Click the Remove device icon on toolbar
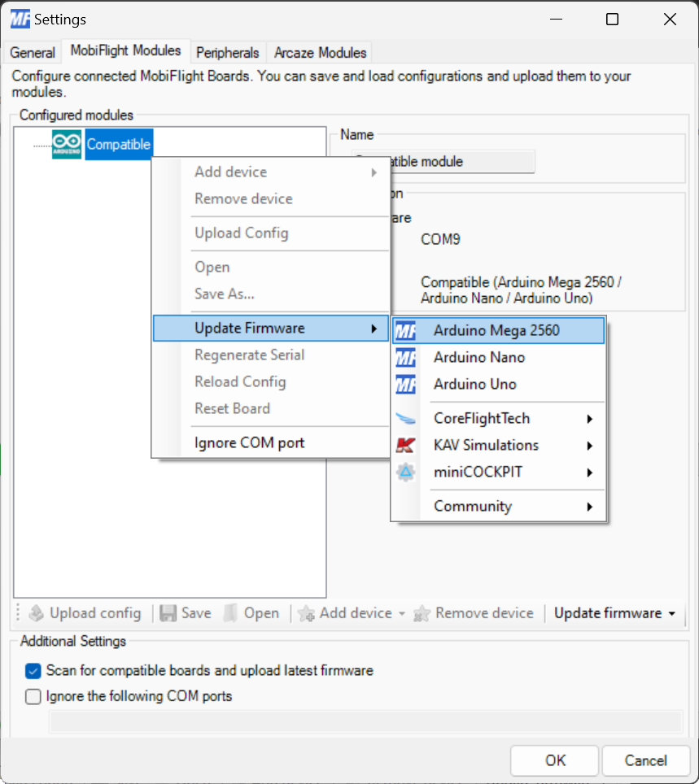699x784 pixels. click(421, 613)
